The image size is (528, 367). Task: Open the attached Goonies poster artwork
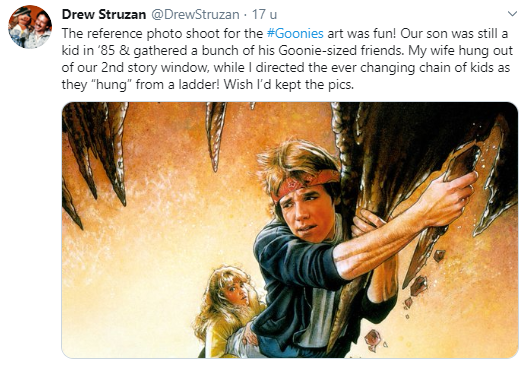[290, 230]
